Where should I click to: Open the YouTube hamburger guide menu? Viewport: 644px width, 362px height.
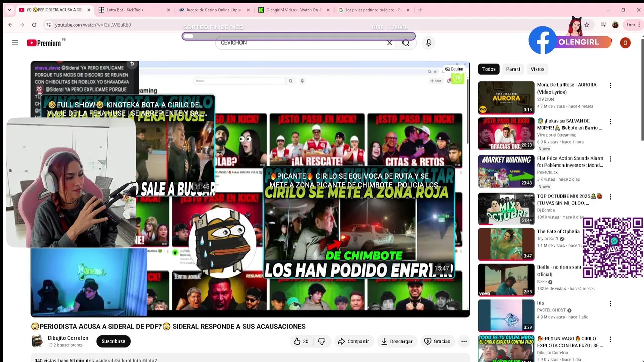(15, 43)
